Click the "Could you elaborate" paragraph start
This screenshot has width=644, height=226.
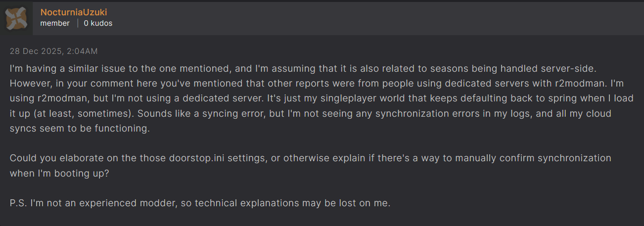pos(47,158)
